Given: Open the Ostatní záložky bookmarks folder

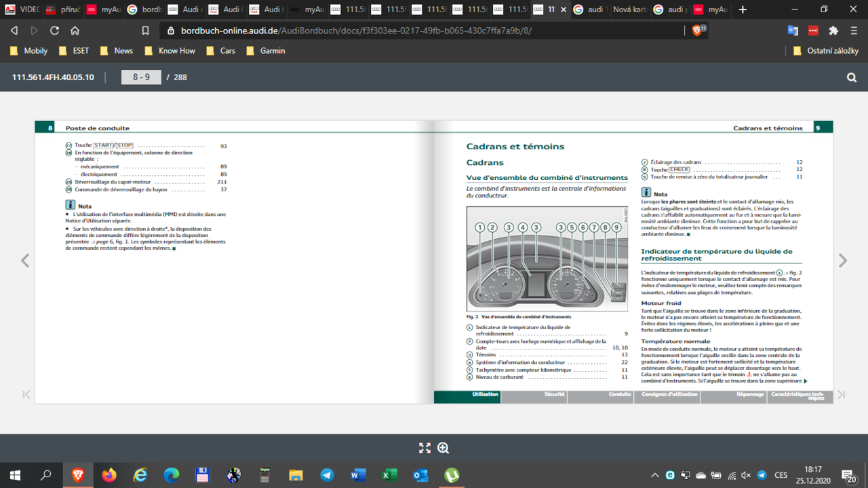Looking at the screenshot, I should [827, 51].
